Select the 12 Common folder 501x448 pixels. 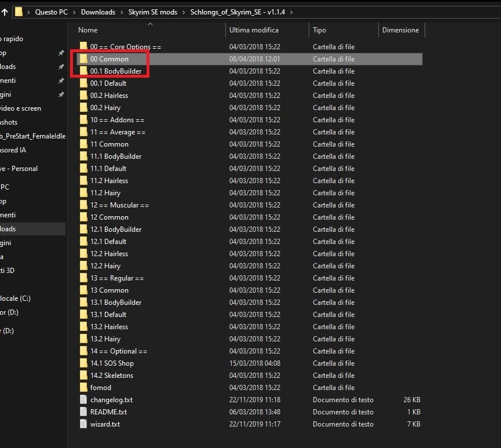click(x=109, y=217)
